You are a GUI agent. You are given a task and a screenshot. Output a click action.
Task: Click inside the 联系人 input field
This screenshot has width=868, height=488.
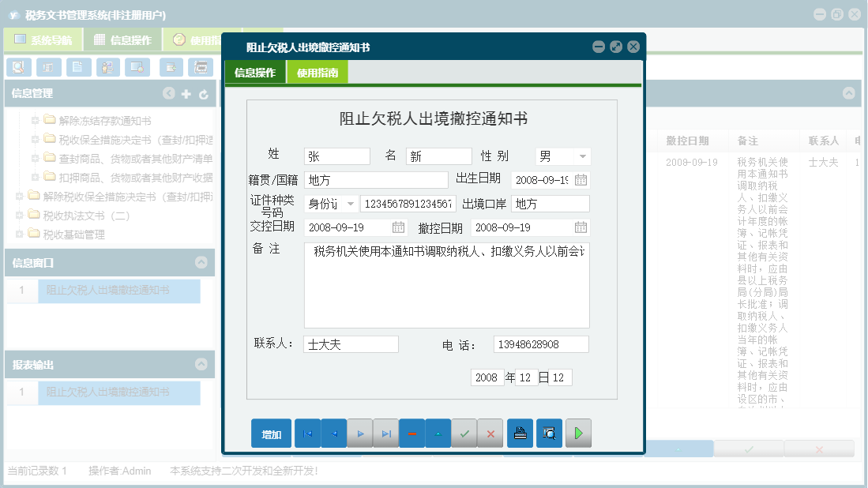[350, 343]
